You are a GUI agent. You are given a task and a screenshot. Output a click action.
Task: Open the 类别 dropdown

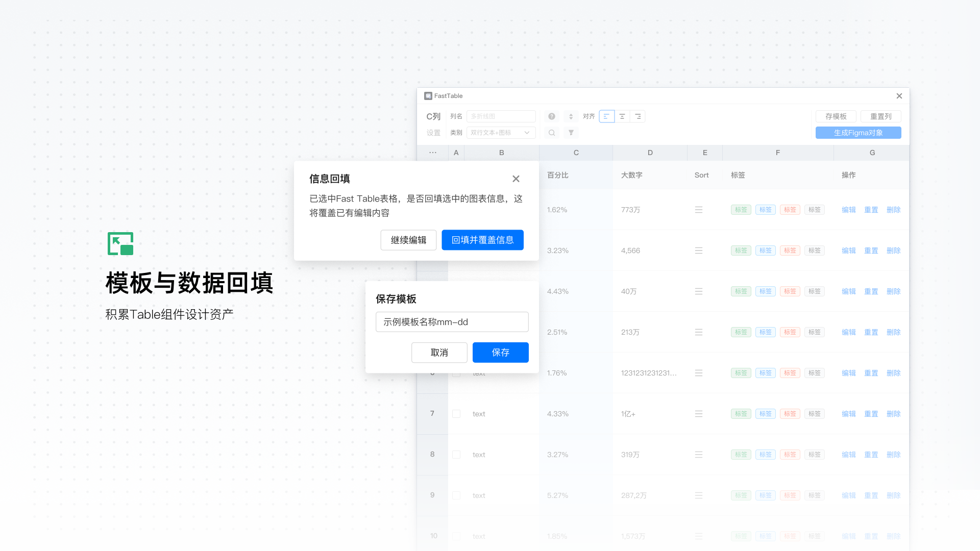501,133
